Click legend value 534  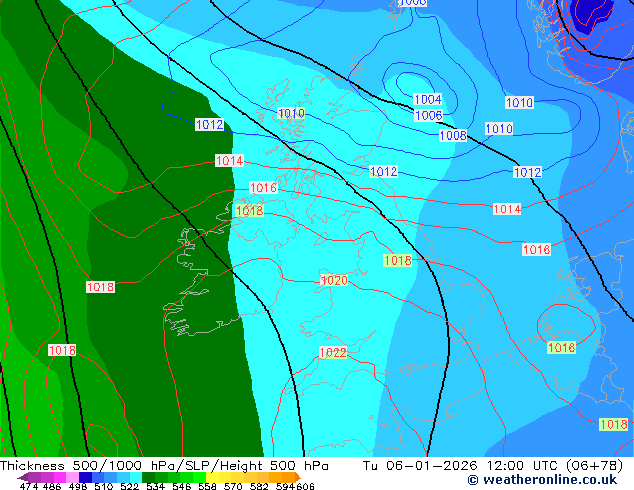(155, 486)
